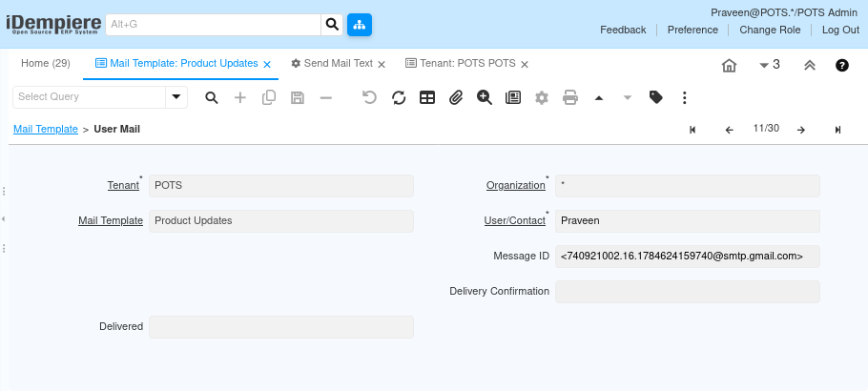
Task: Click the Mail Template field Product Updates
Action: (x=281, y=221)
